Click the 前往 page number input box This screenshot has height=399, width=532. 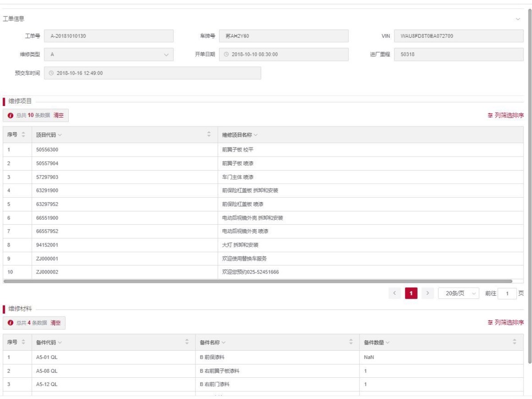coord(507,293)
